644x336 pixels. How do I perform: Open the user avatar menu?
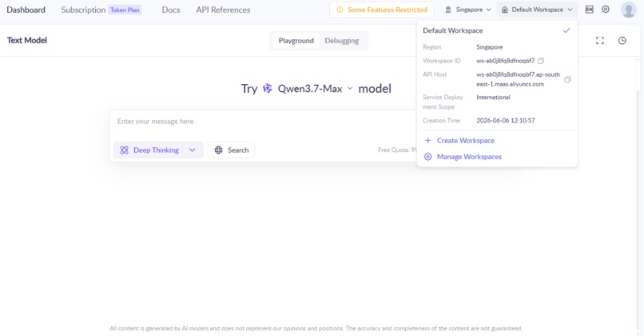pyautogui.click(x=628, y=10)
